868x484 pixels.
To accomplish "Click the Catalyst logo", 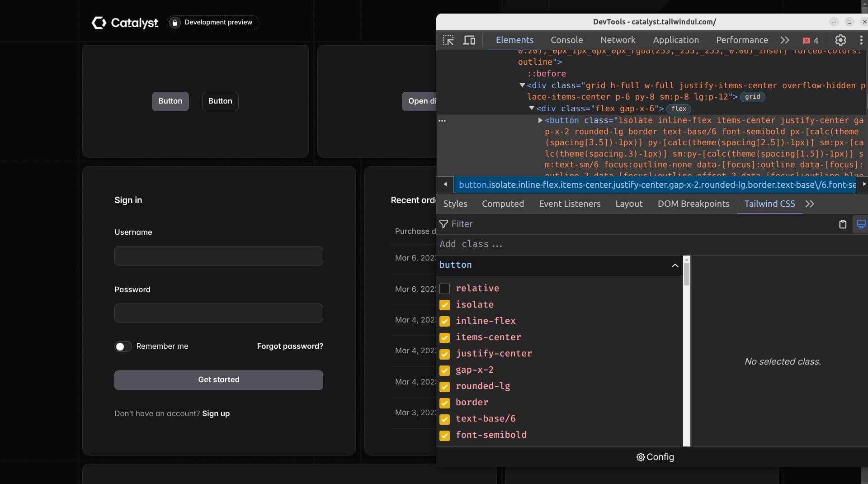I will [x=125, y=23].
